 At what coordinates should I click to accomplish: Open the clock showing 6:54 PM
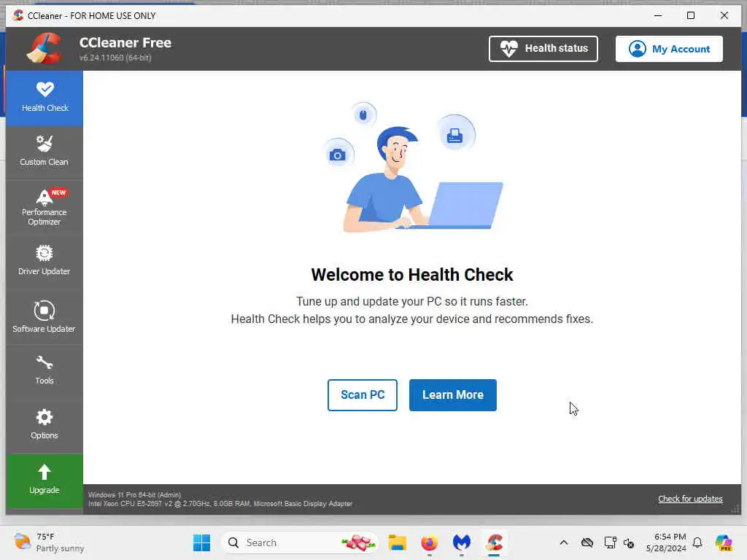(666, 542)
